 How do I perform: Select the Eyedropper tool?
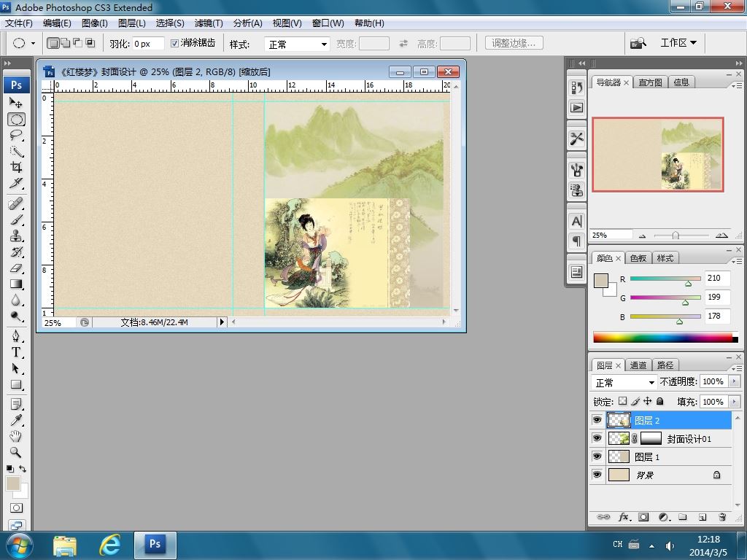point(16,420)
